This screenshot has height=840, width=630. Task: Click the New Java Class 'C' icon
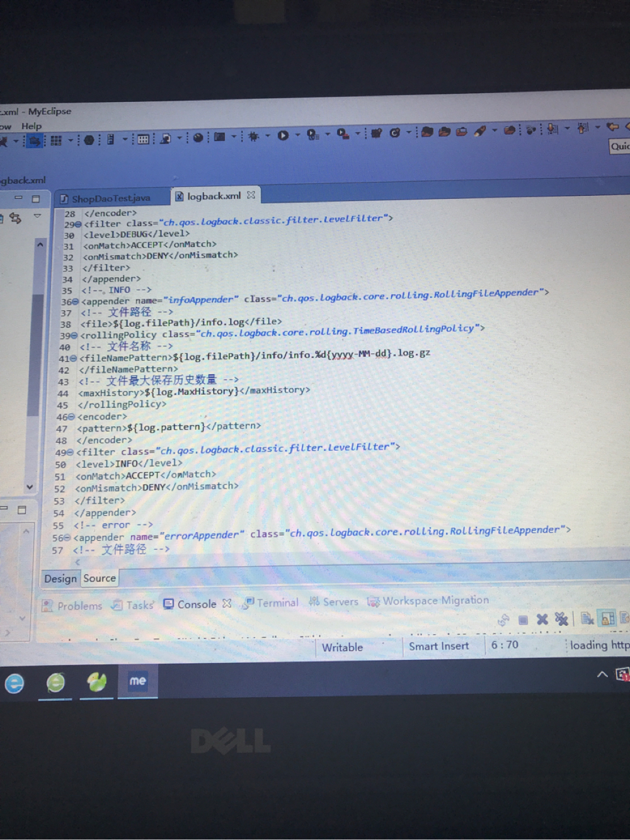pos(395,133)
